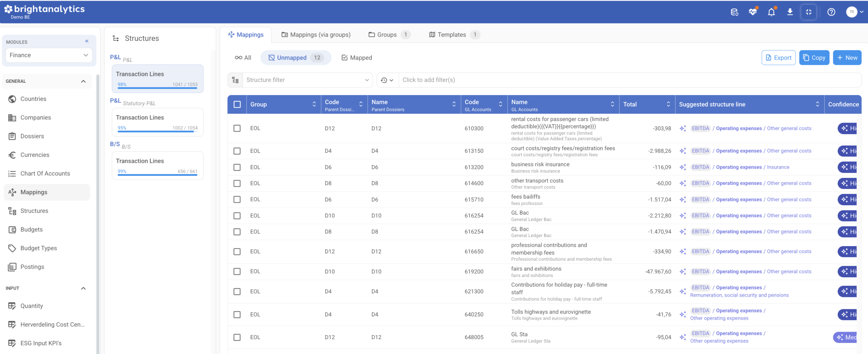Open the Structure filter dropdown
This screenshot has height=354, width=868.
307,80
